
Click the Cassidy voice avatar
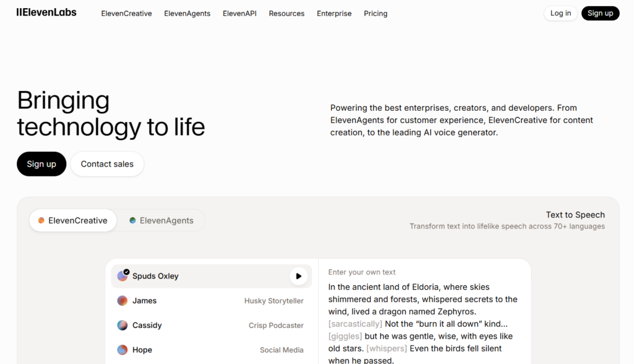(123, 325)
